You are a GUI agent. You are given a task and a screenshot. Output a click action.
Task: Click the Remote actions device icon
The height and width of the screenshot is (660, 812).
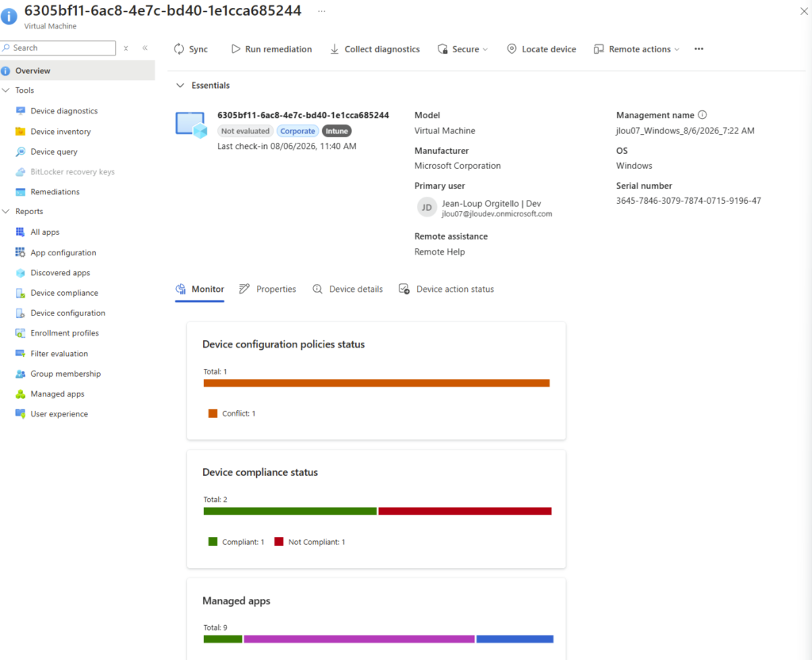click(599, 48)
